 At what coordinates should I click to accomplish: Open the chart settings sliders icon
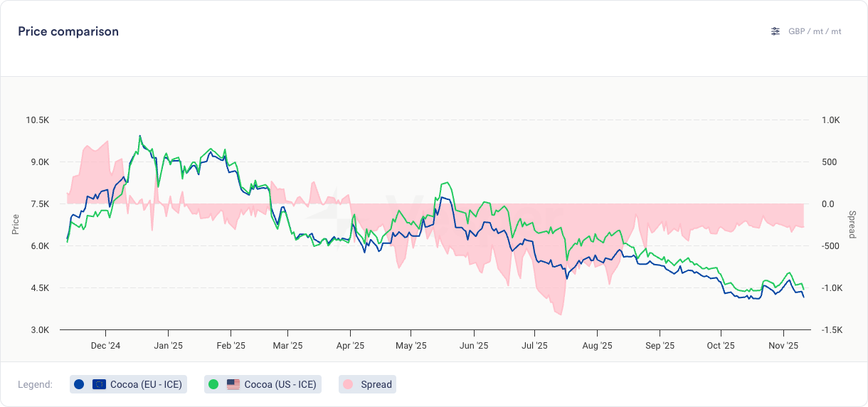[x=776, y=31]
